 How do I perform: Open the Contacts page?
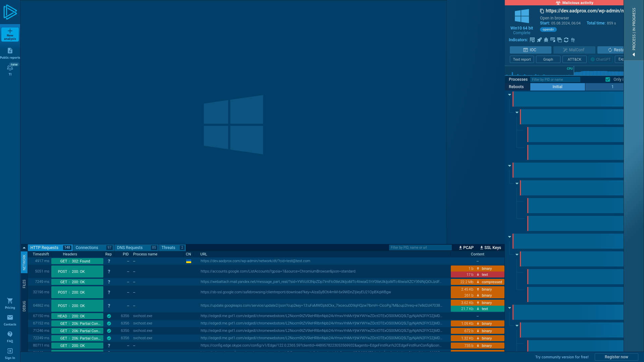tap(10, 320)
